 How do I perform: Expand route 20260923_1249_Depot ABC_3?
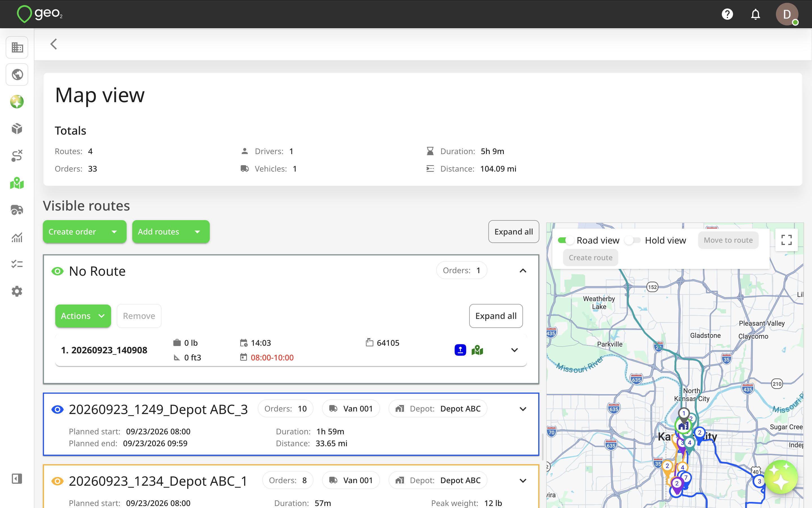coord(523,409)
